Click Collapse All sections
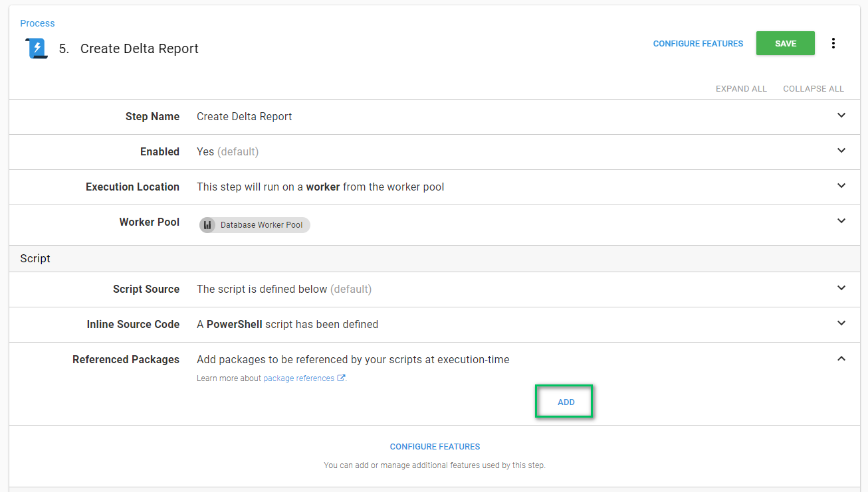The image size is (868, 492). pos(814,89)
